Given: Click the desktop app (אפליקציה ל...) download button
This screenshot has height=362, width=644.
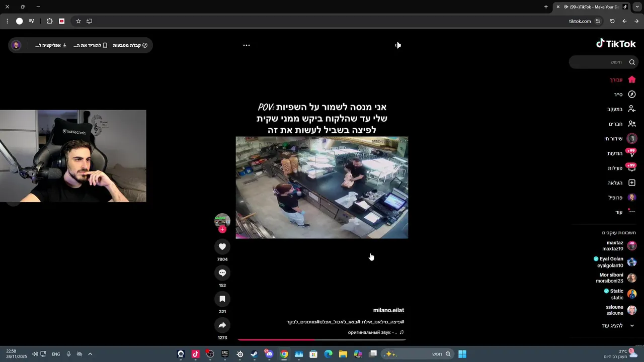Looking at the screenshot, I should 51,45.
